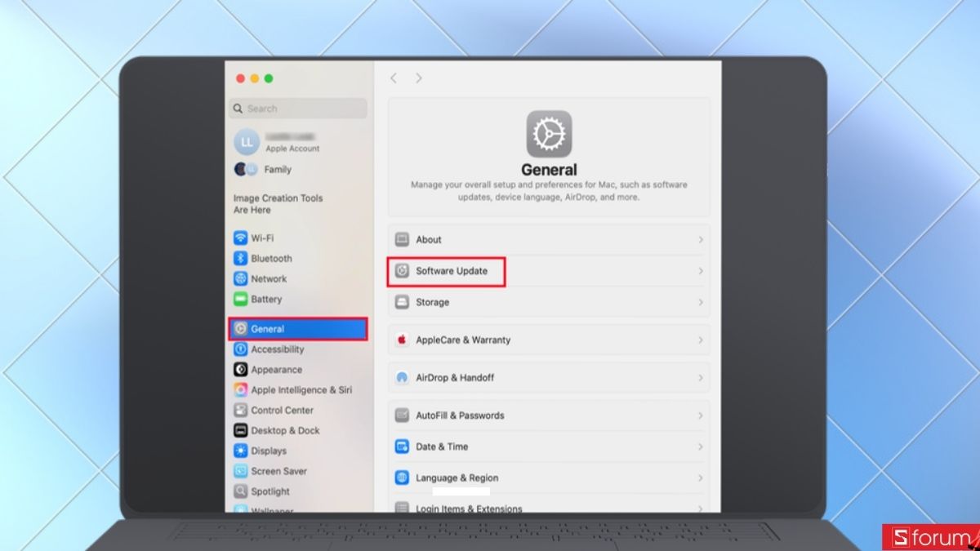Expand the About row chevron
Screen dimensions: 980x551
(701, 240)
